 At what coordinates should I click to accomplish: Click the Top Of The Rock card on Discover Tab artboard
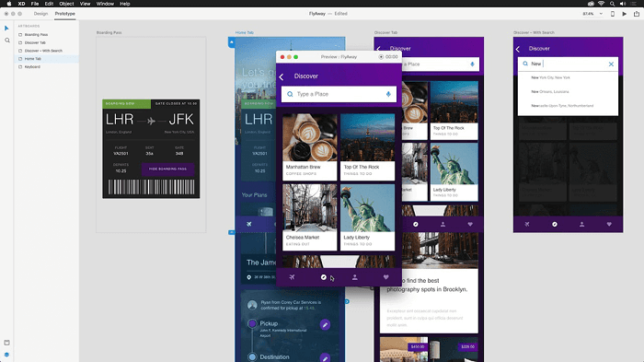pos(454,111)
